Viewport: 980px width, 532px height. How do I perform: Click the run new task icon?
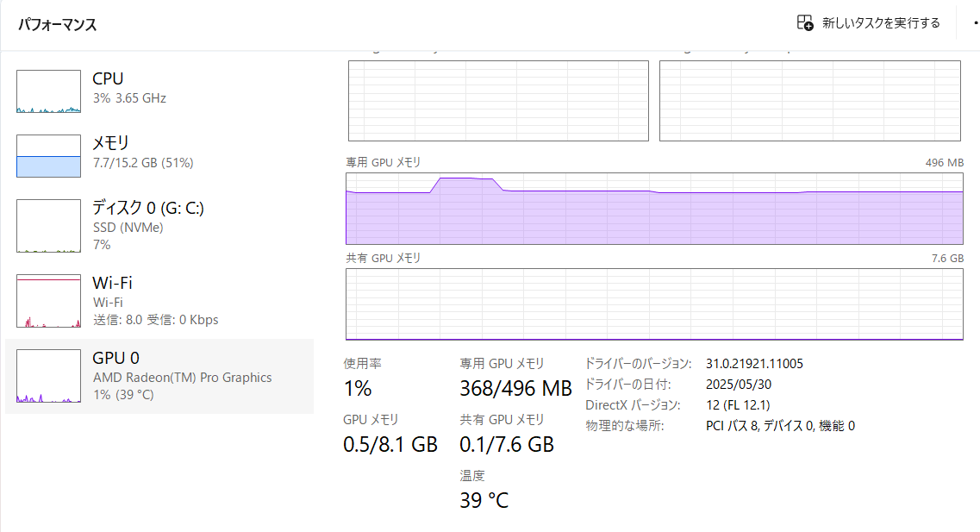pos(805,23)
